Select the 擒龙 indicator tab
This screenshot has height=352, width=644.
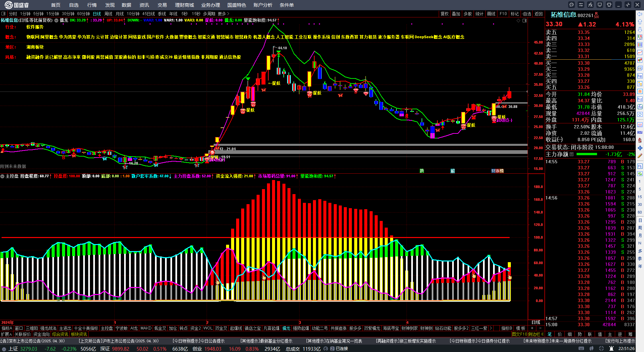286,328
